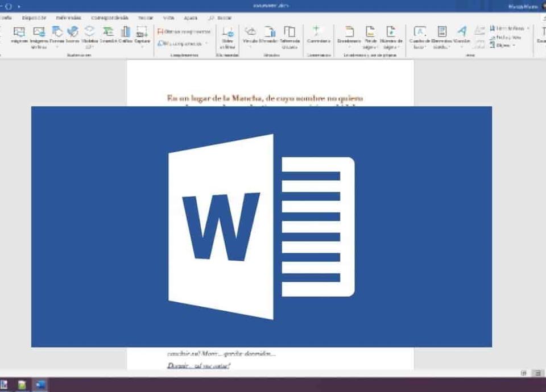The height and width of the screenshot is (392, 546).
Task: Open the green app icon in the taskbar
Action: click(22, 385)
